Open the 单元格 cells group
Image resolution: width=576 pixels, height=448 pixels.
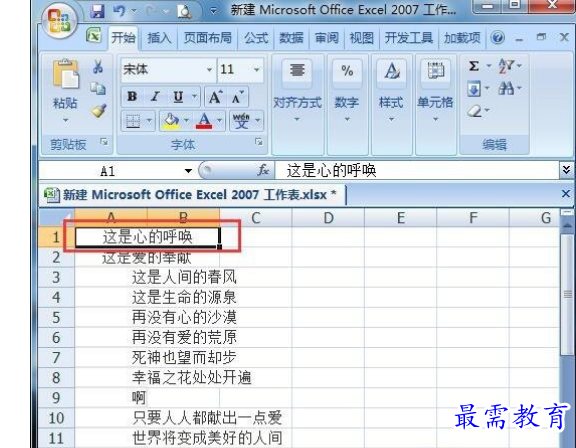coord(435,105)
